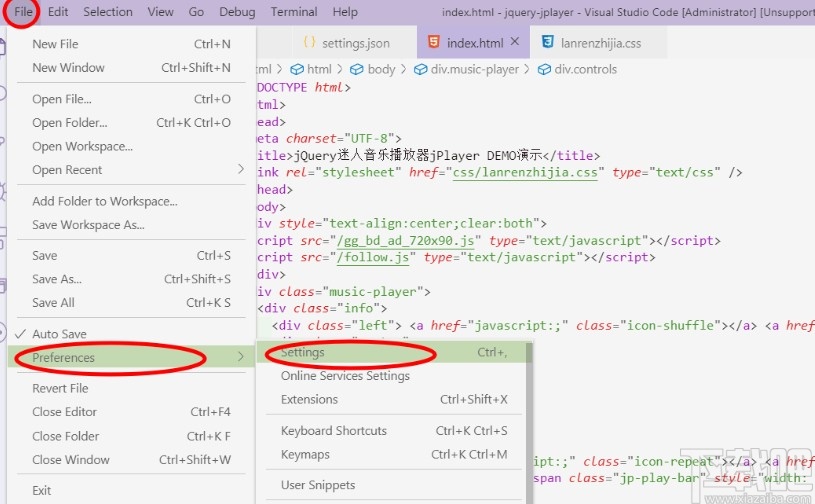The height and width of the screenshot is (504, 815).
Task: Choose New Window menu entry
Action: [131, 68]
